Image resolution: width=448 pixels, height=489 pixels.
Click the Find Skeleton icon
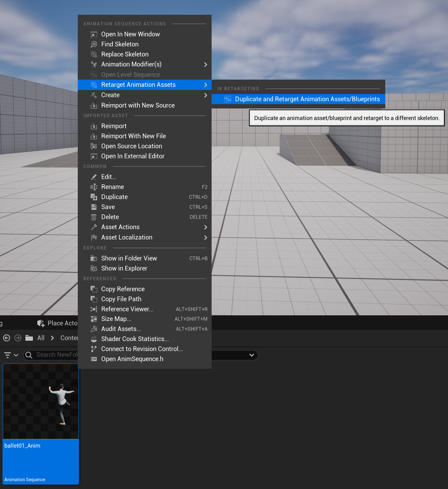pyautogui.click(x=94, y=44)
